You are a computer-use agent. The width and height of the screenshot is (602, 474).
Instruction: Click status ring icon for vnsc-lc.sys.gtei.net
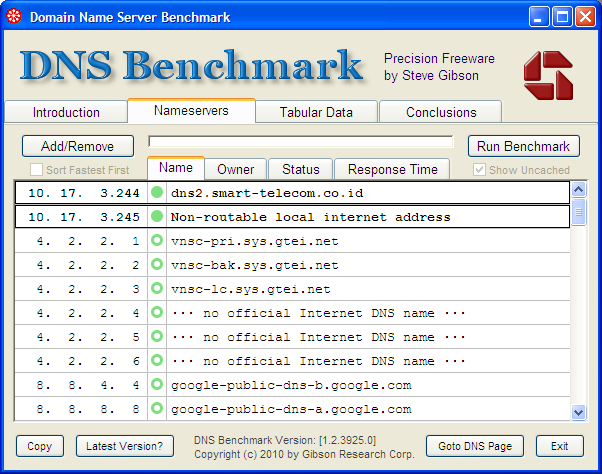pos(157,288)
